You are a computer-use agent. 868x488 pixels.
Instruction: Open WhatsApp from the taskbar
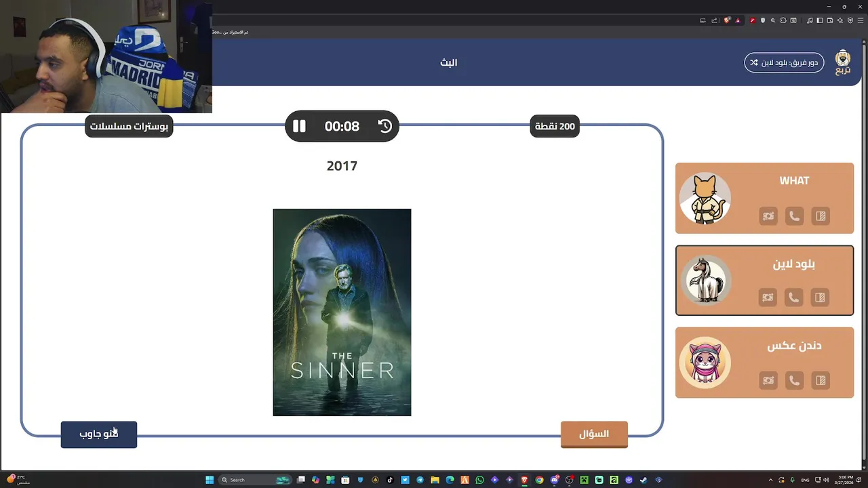pos(479,480)
